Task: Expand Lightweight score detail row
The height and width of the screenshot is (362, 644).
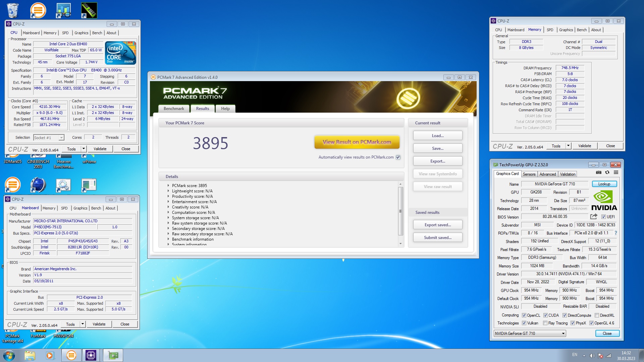Action: 168,191
